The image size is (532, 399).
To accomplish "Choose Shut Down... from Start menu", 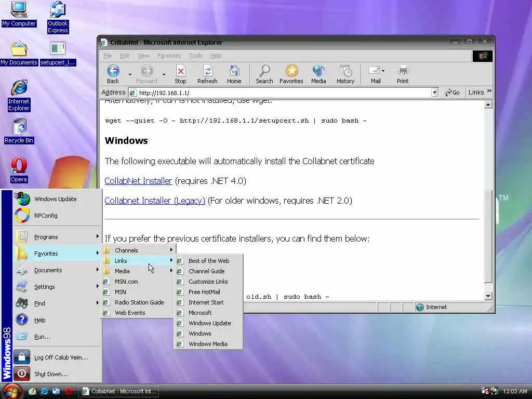I will click(x=57, y=374).
